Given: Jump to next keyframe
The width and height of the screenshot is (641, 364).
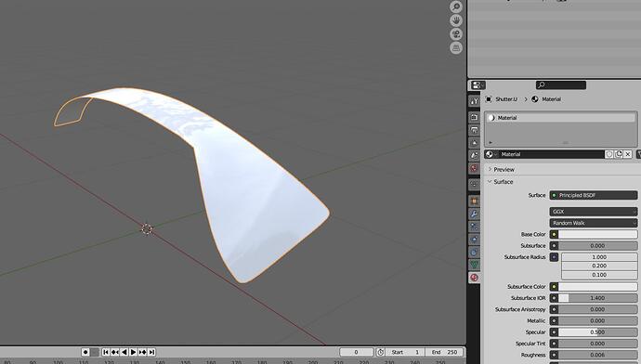Looking at the screenshot, I should [x=143, y=352].
